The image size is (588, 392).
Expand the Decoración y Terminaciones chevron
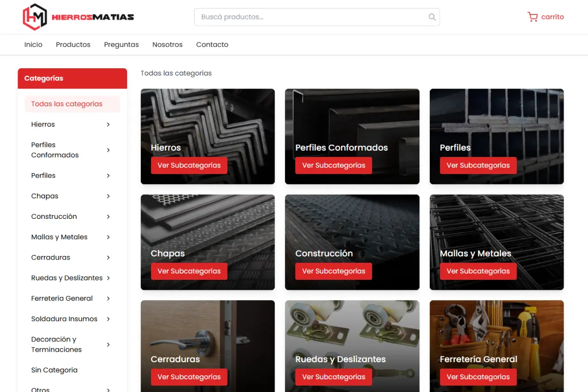(x=108, y=345)
